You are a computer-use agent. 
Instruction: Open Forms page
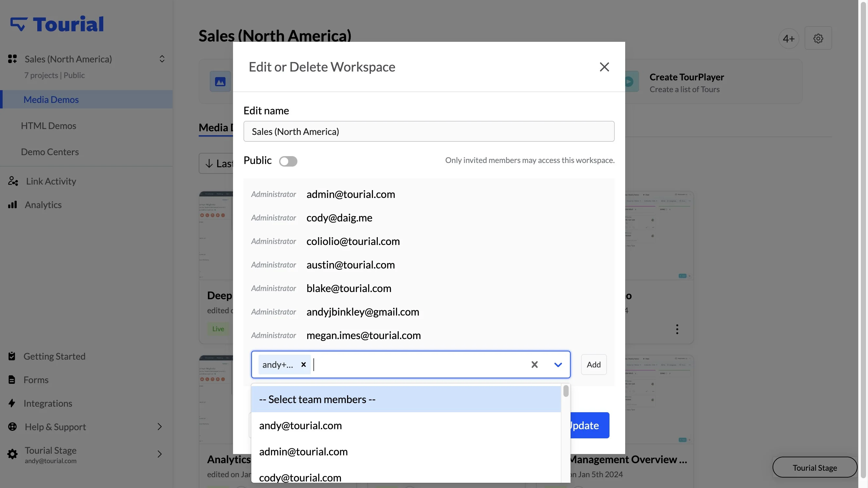[36, 380]
